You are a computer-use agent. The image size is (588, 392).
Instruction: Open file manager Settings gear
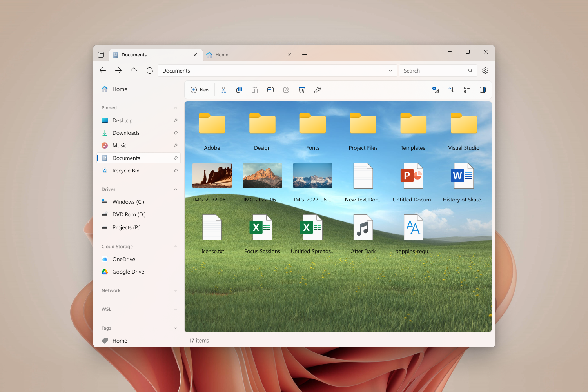coord(485,70)
